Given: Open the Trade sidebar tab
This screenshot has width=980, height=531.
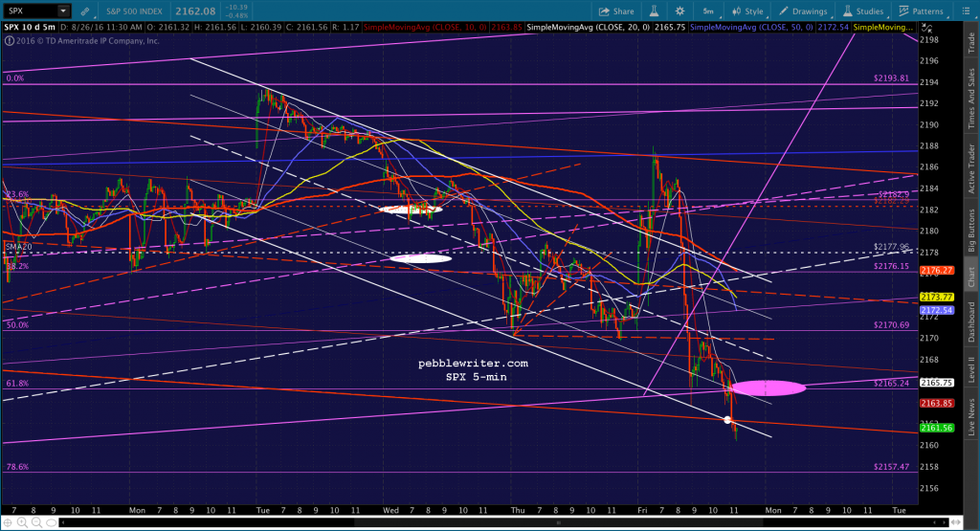Looking at the screenshot, I should 971,42.
